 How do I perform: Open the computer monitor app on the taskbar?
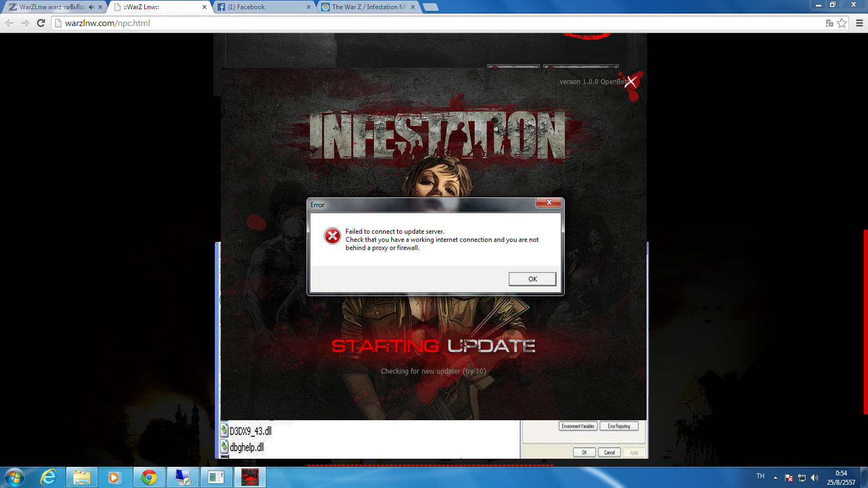coord(183,478)
